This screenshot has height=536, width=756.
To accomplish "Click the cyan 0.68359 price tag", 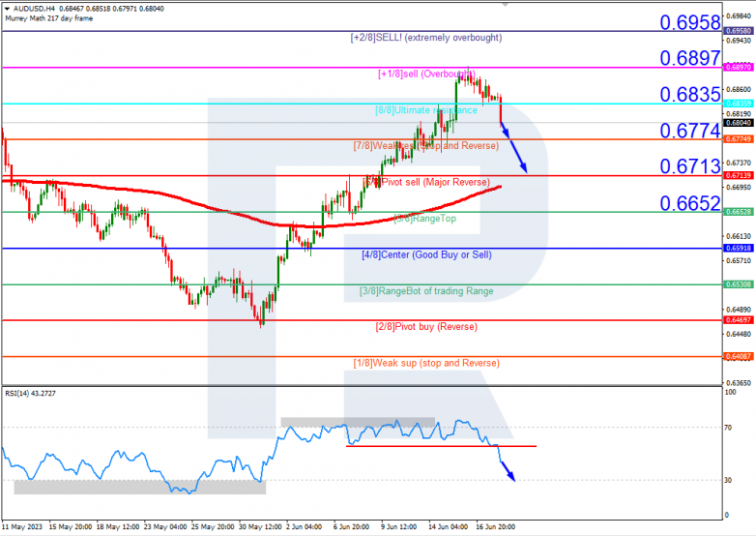I will [739, 104].
